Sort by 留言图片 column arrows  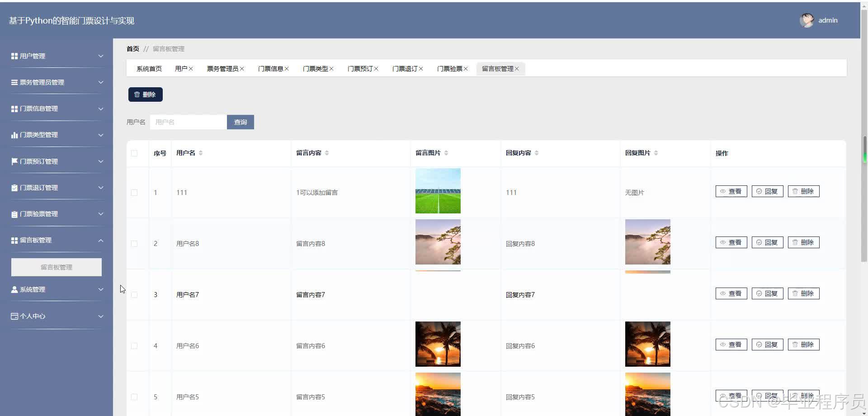[446, 153]
